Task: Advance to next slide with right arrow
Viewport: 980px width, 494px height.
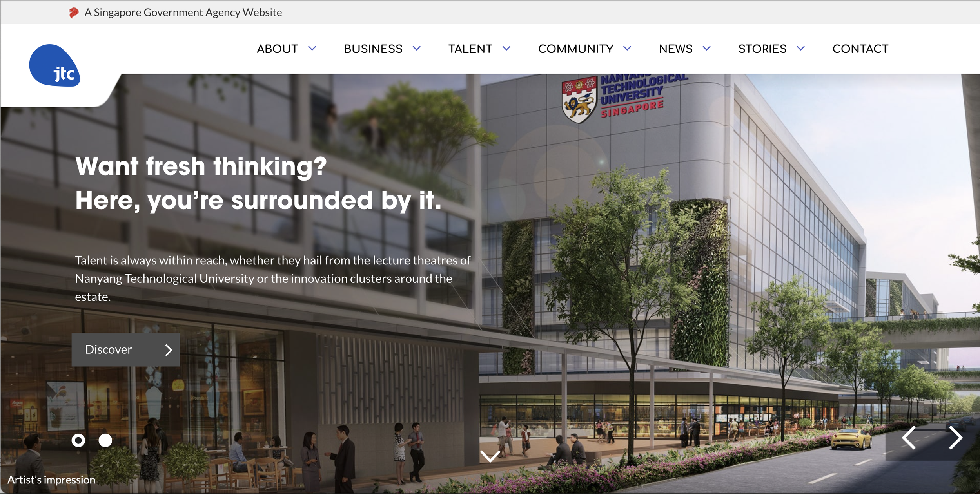Action: 955,438
